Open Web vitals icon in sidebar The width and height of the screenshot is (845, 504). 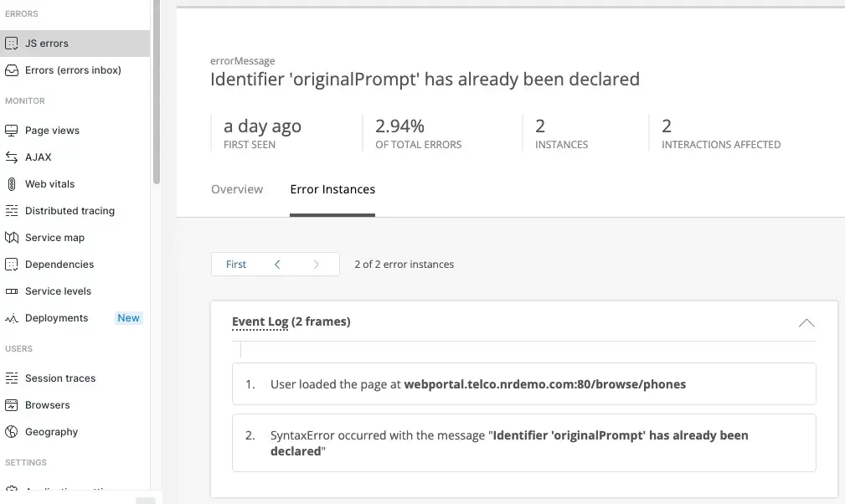pyautogui.click(x=12, y=184)
